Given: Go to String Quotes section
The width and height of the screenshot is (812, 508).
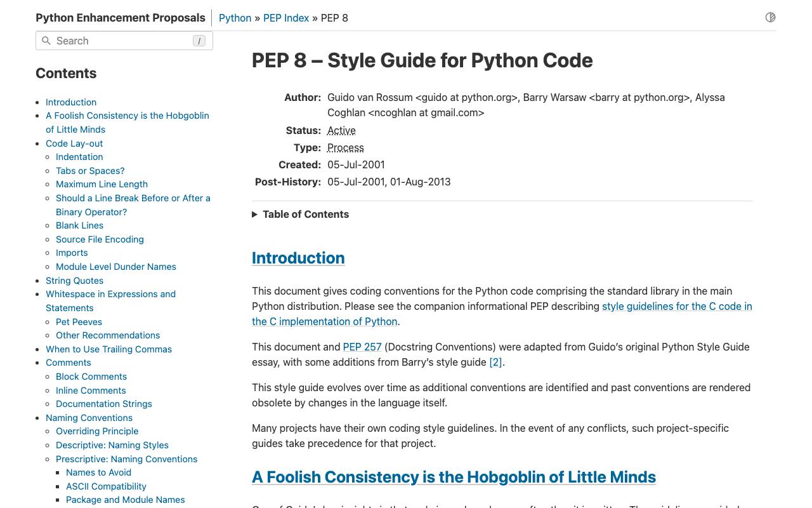Looking at the screenshot, I should click(74, 281).
